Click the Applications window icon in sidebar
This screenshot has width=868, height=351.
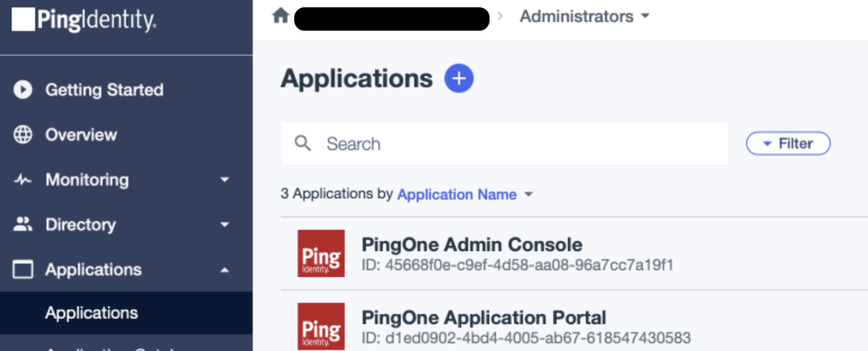tap(22, 270)
